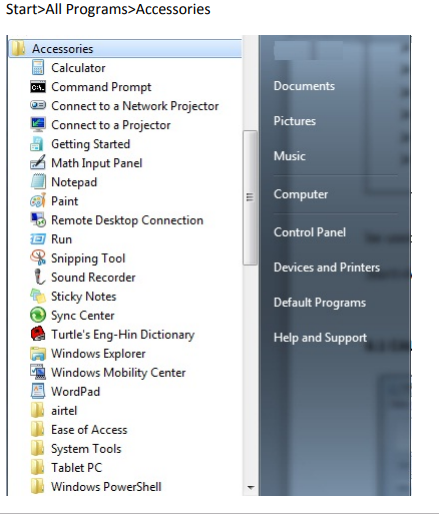The height and width of the screenshot is (514, 439).
Task: Open Snipping Tool scissors icon
Action: (38, 258)
